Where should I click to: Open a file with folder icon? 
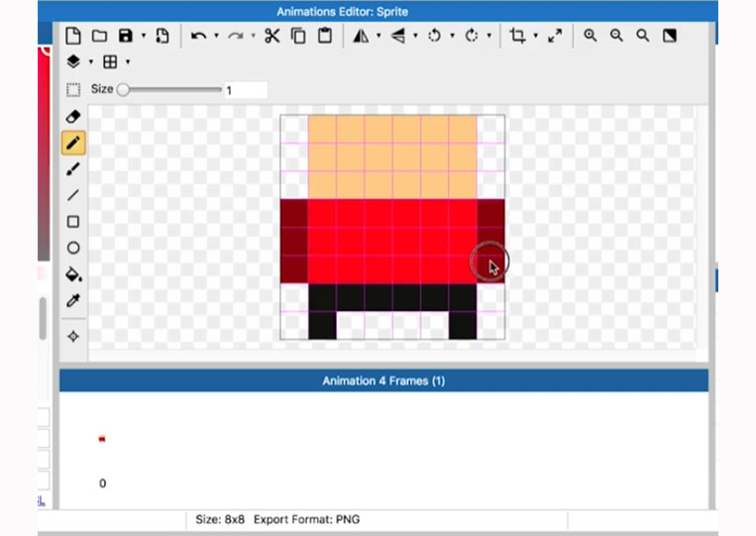[99, 36]
